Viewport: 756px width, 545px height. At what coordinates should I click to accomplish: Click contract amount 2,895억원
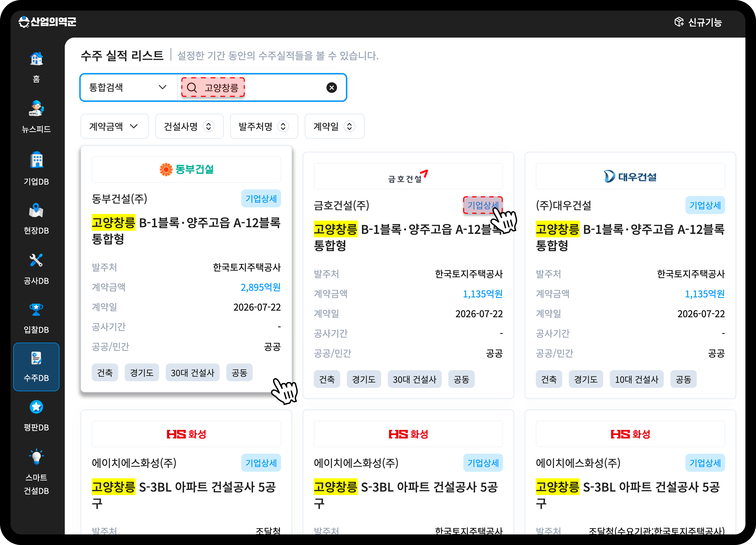pyautogui.click(x=260, y=287)
